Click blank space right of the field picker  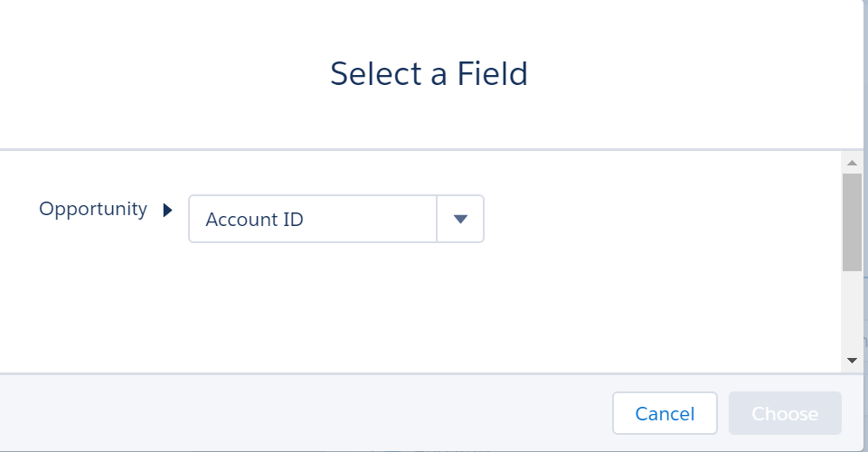[x=660, y=219]
